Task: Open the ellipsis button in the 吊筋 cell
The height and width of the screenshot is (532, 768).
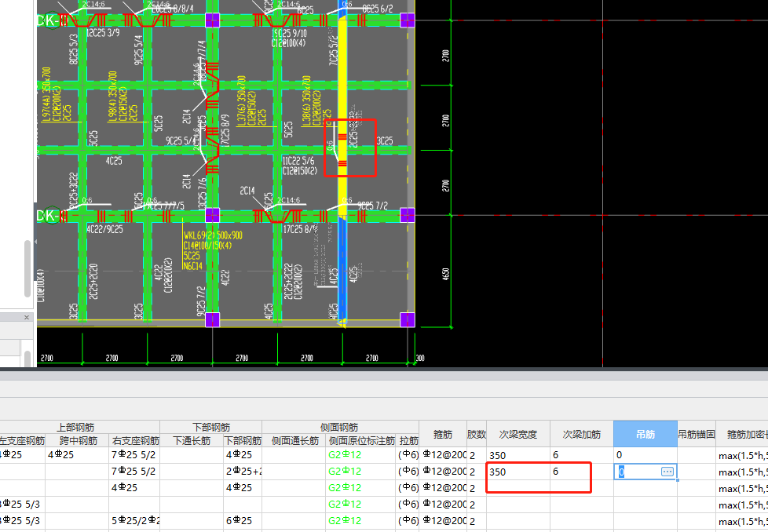Action: (x=667, y=472)
